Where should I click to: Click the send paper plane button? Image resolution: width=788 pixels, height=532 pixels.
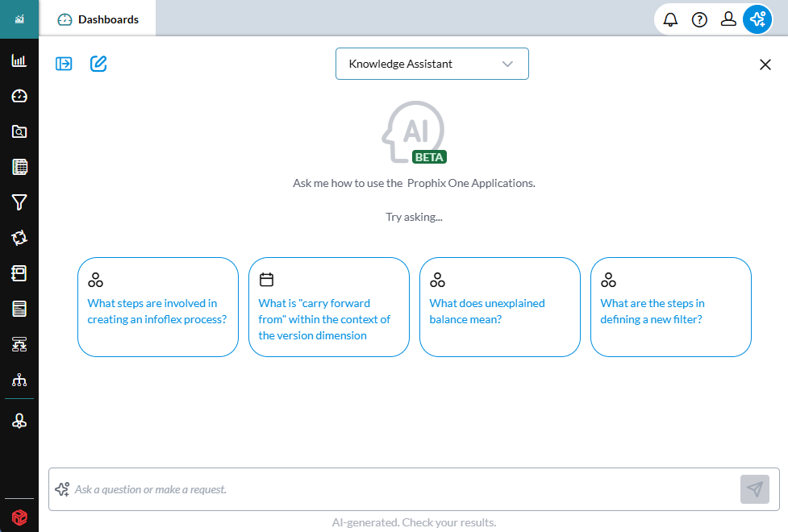[754, 489]
